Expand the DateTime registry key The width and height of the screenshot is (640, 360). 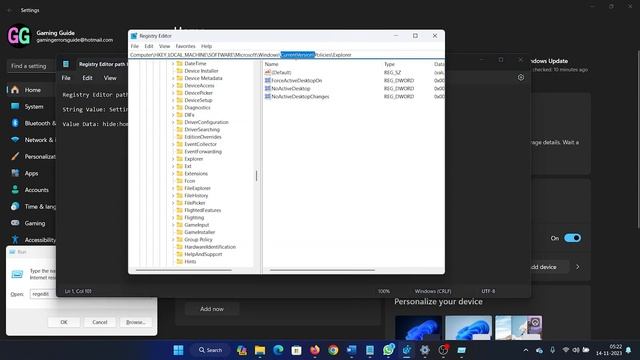click(x=173, y=64)
